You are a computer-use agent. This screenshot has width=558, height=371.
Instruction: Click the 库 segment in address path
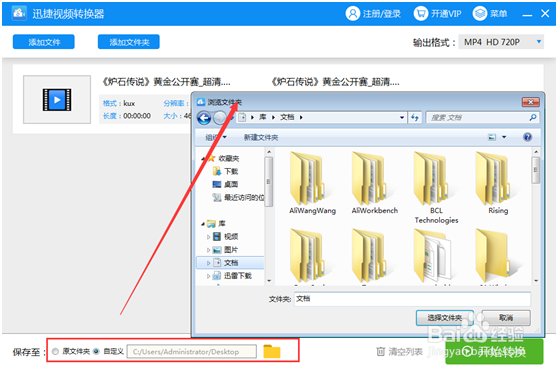point(263,117)
